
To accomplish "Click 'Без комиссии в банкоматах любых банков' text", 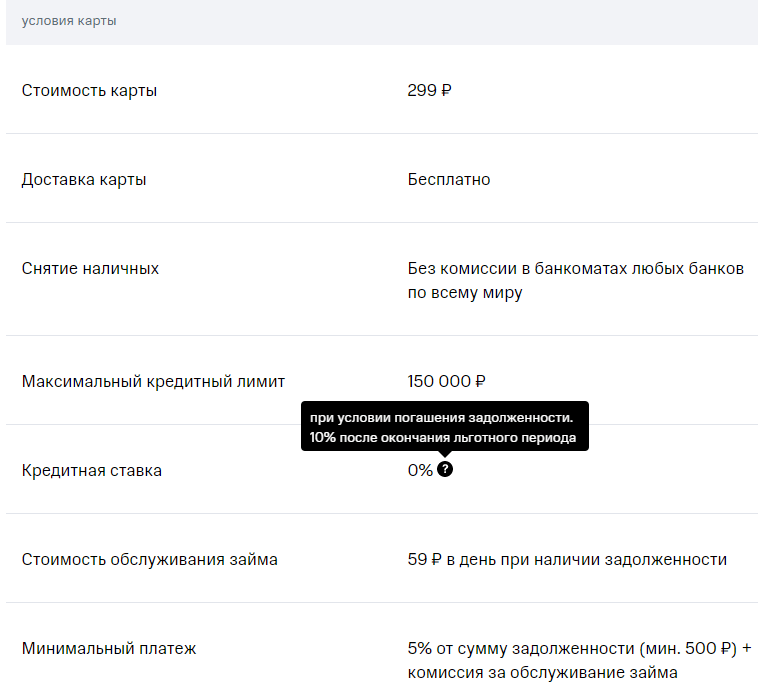I will click(x=576, y=269).
